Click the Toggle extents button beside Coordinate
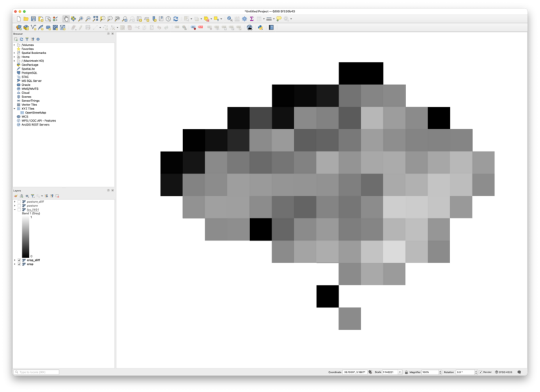 [x=370, y=372]
